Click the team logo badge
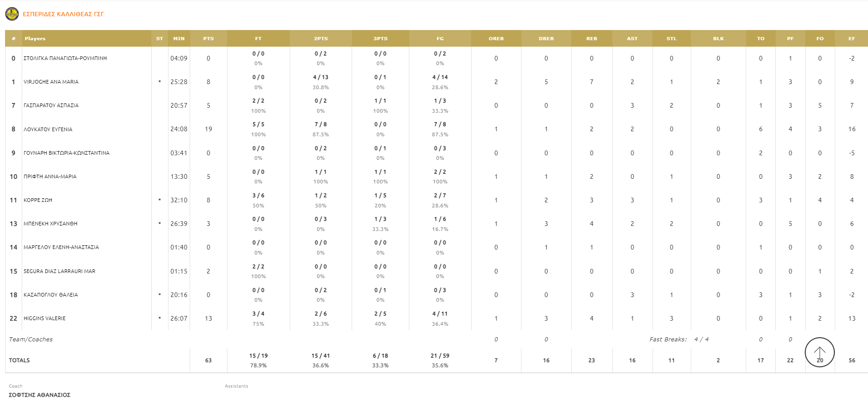The height and width of the screenshot is (401, 868). pyautogui.click(x=12, y=14)
